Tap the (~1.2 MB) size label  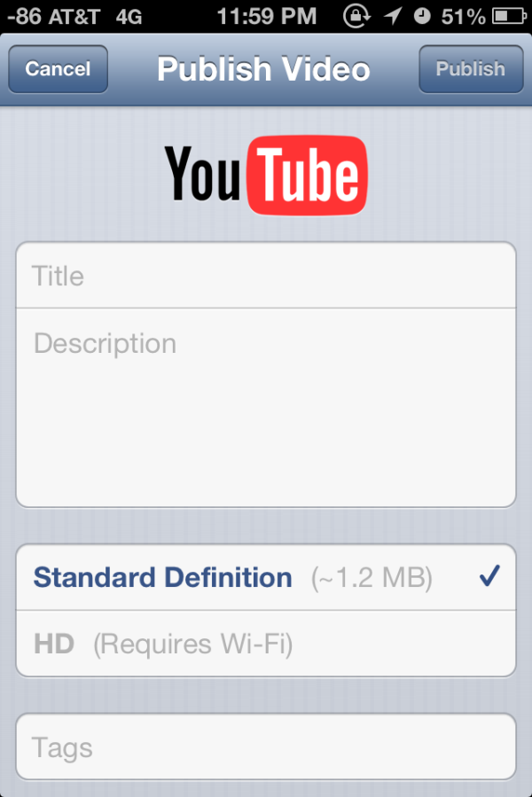(x=372, y=578)
